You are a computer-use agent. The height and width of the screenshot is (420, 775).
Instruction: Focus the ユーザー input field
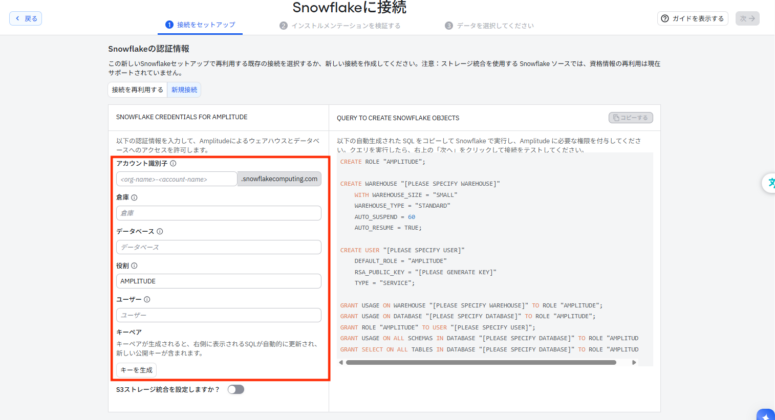click(218, 315)
